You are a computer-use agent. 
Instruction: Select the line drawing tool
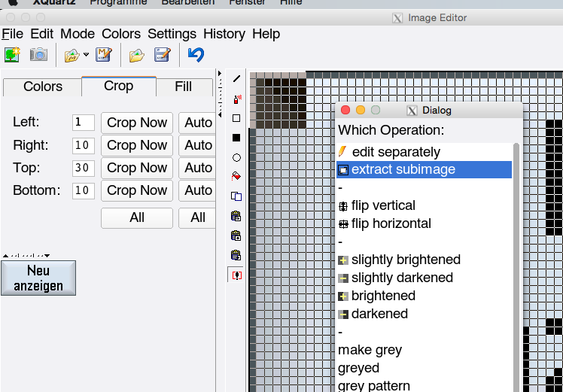pyautogui.click(x=236, y=79)
